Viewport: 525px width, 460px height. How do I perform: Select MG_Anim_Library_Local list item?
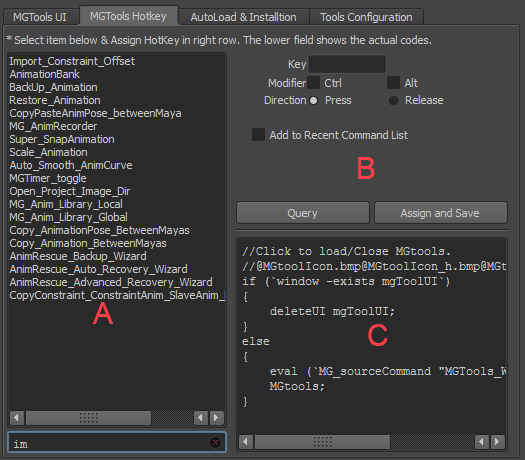pyautogui.click(x=66, y=204)
